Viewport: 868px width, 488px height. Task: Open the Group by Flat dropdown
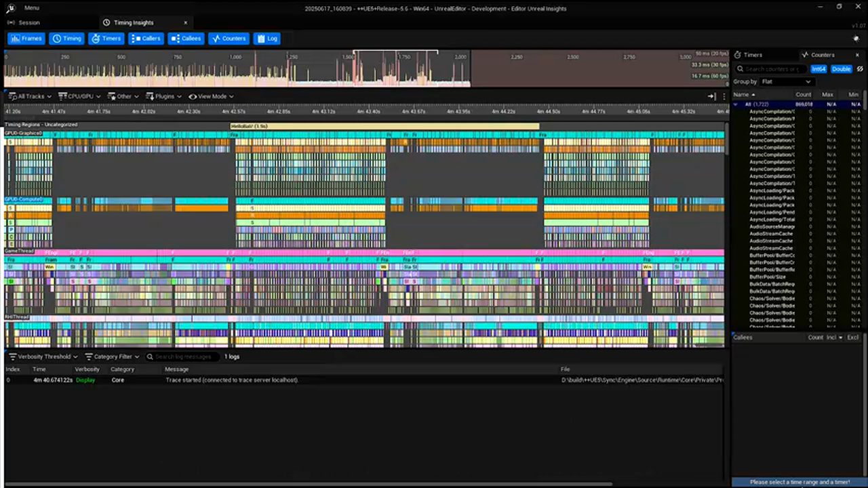coord(787,81)
